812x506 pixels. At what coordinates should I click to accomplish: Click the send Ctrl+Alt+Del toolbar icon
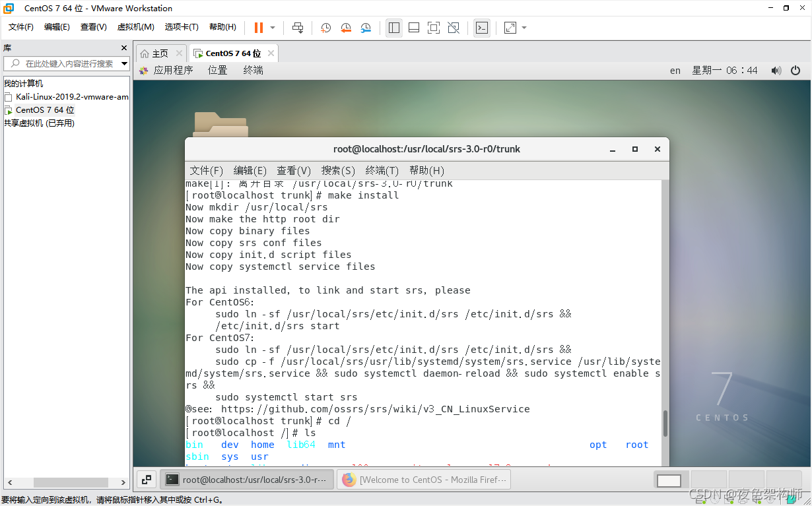click(x=298, y=28)
